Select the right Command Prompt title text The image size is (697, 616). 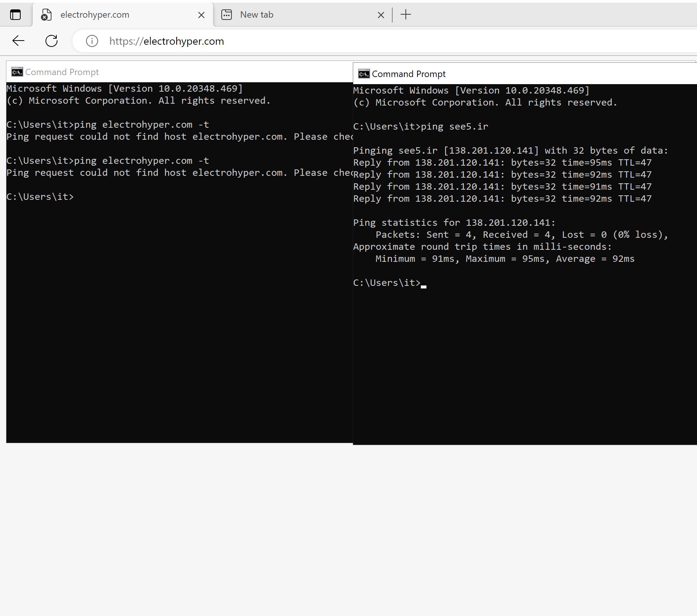408,74
